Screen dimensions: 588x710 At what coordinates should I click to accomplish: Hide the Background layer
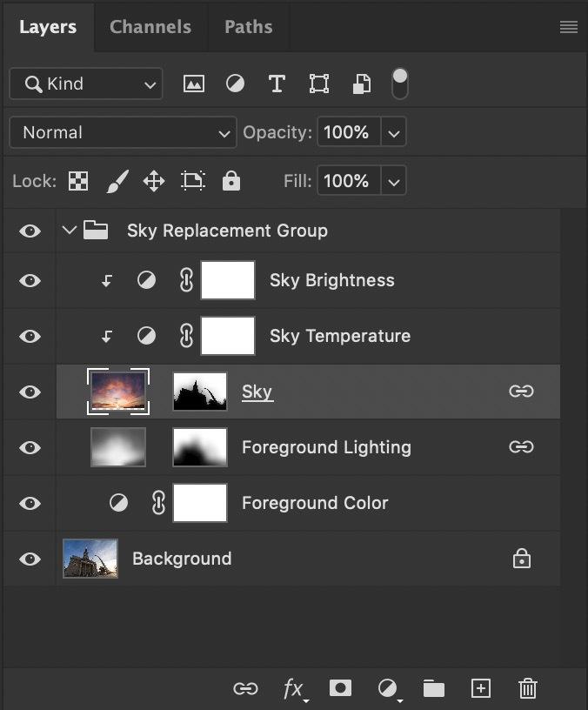[x=30, y=559]
